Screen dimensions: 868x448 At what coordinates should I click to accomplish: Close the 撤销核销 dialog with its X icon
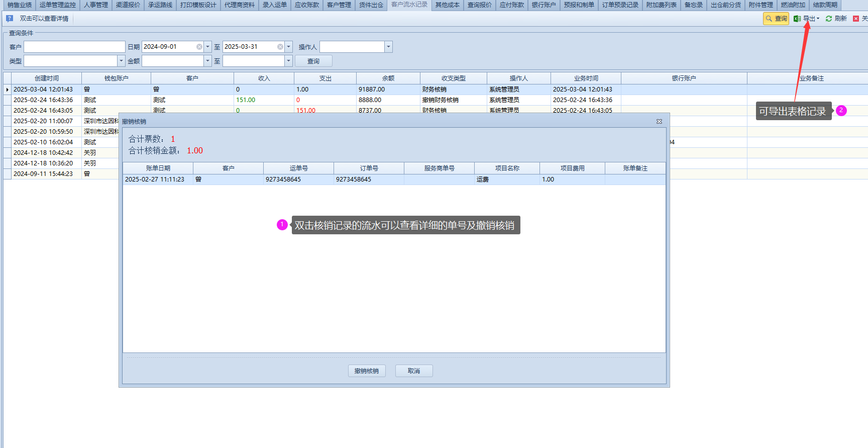point(659,121)
